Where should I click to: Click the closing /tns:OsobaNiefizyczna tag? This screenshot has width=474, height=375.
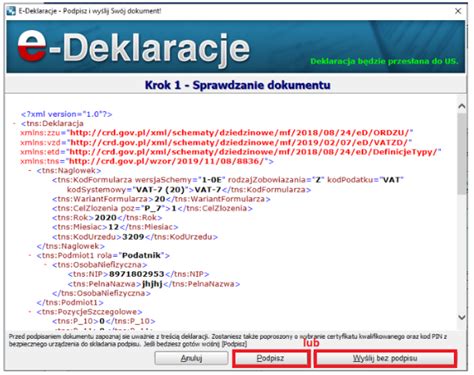point(101,294)
